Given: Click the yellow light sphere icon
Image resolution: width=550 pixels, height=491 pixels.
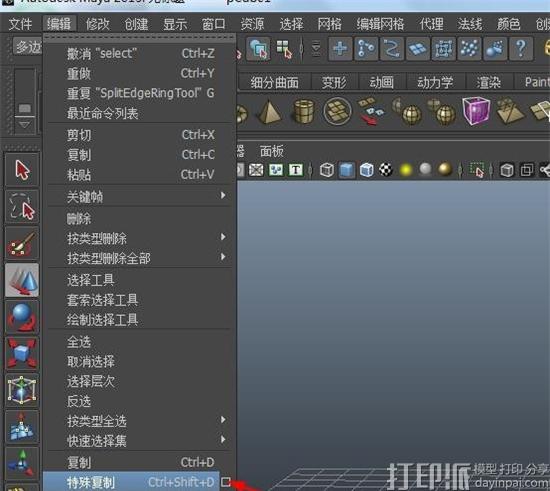Looking at the screenshot, I should pos(405,170).
